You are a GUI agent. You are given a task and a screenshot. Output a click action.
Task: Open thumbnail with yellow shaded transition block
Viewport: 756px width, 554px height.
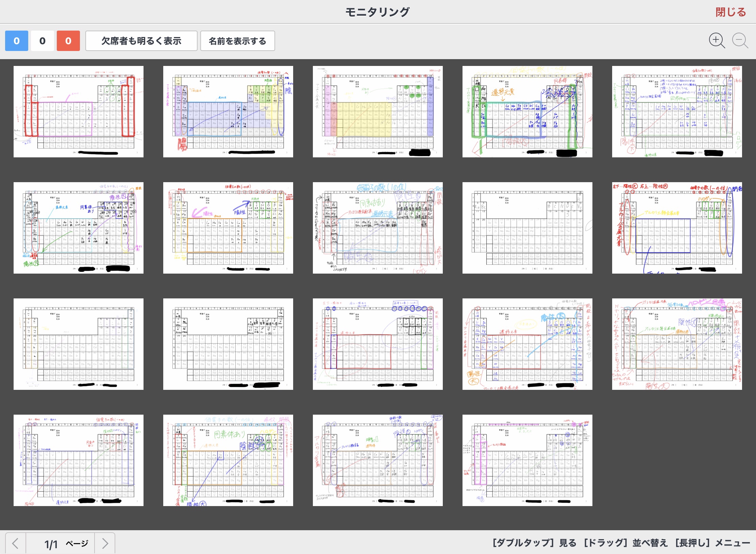point(377,111)
